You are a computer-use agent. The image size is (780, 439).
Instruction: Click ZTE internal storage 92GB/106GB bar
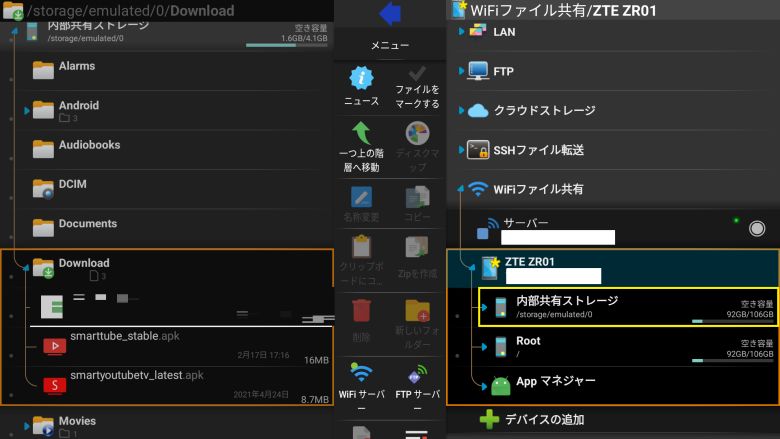pos(733,322)
